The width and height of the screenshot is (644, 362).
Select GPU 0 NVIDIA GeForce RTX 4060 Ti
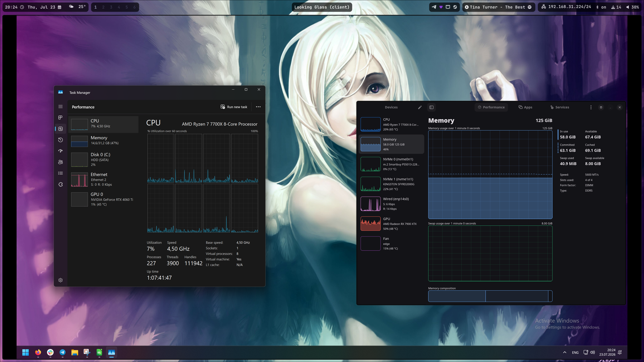(x=103, y=199)
